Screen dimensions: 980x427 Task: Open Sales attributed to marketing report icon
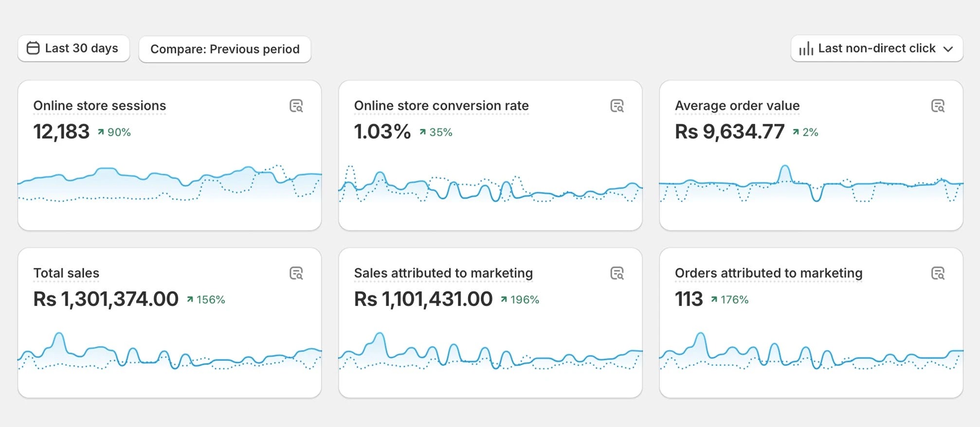[617, 273]
